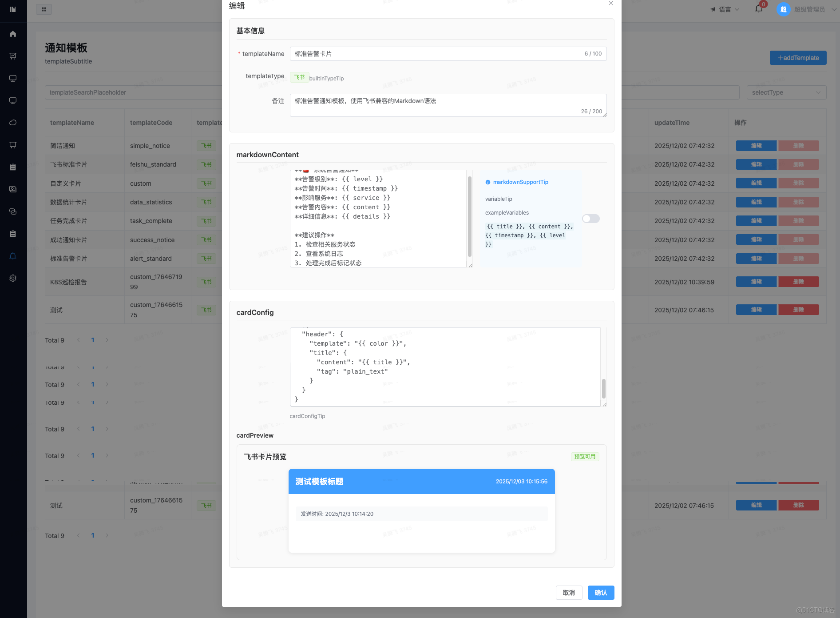Open the settings gear icon in the sidebar

click(x=13, y=278)
